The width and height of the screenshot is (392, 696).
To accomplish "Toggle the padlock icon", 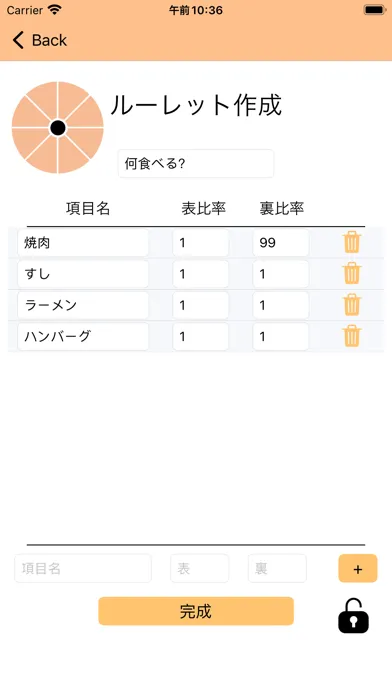I will [x=353, y=616].
